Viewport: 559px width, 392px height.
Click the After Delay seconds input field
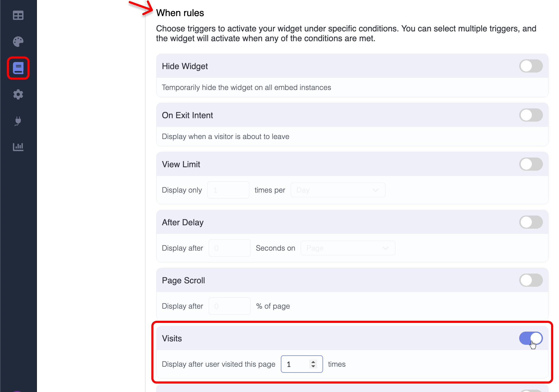(x=229, y=248)
